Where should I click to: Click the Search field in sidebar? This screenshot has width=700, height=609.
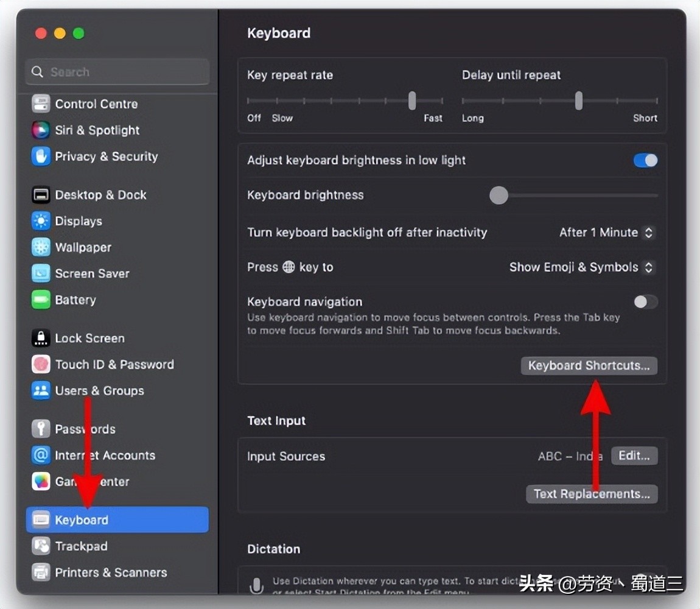click(x=117, y=72)
